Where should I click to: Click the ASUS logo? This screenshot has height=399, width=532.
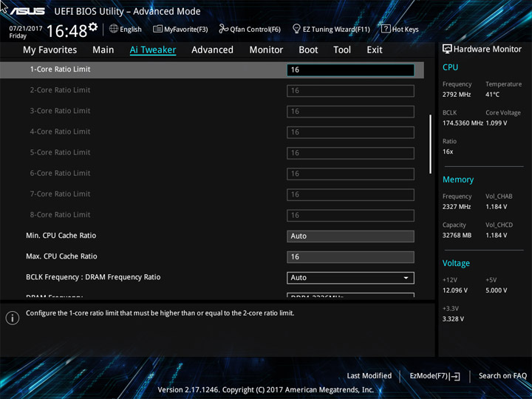[x=27, y=11]
